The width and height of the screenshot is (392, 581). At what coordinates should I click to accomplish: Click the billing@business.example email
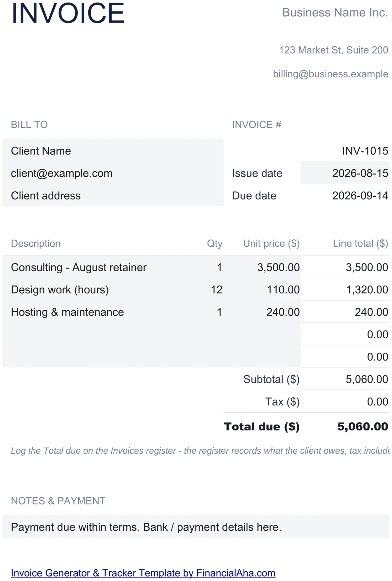331,74
